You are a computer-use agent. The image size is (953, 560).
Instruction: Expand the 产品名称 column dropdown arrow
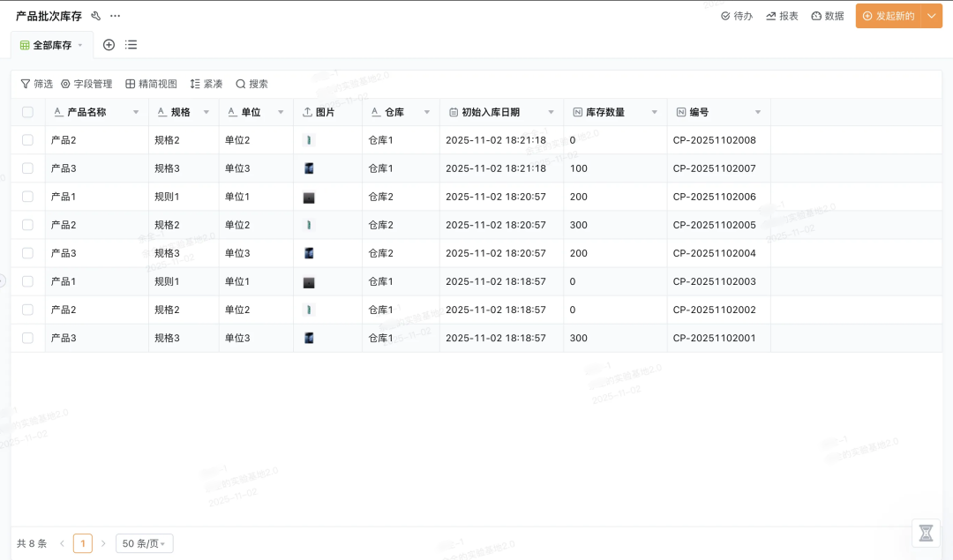[136, 112]
